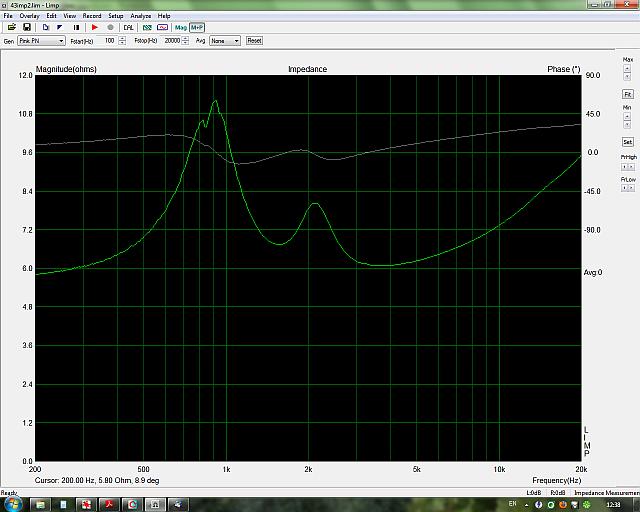Click the green waveform graph icon
This screenshot has width=640, height=512.
coord(147,27)
